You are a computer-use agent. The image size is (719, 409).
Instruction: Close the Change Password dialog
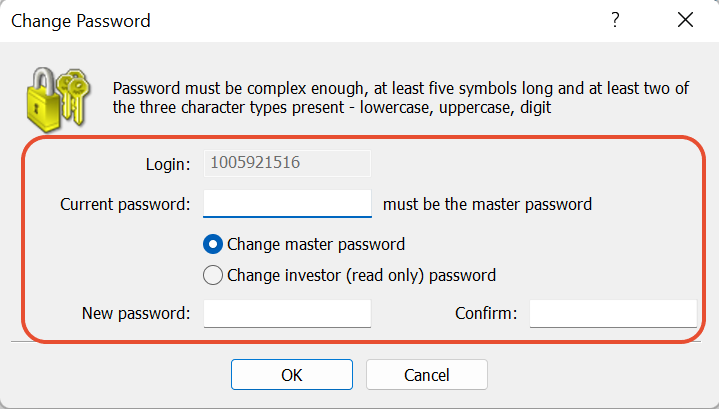click(x=686, y=20)
